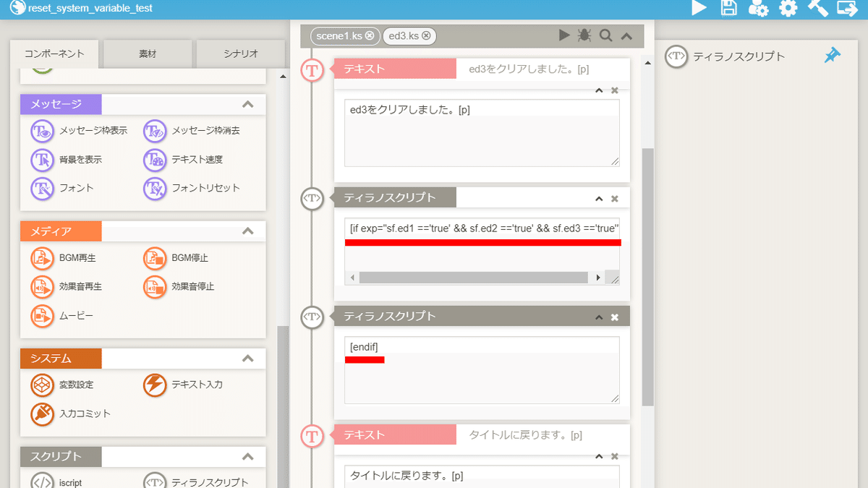This screenshot has height=488, width=868.
Task: Run the scenario with the editor play icon
Action: 564,35
